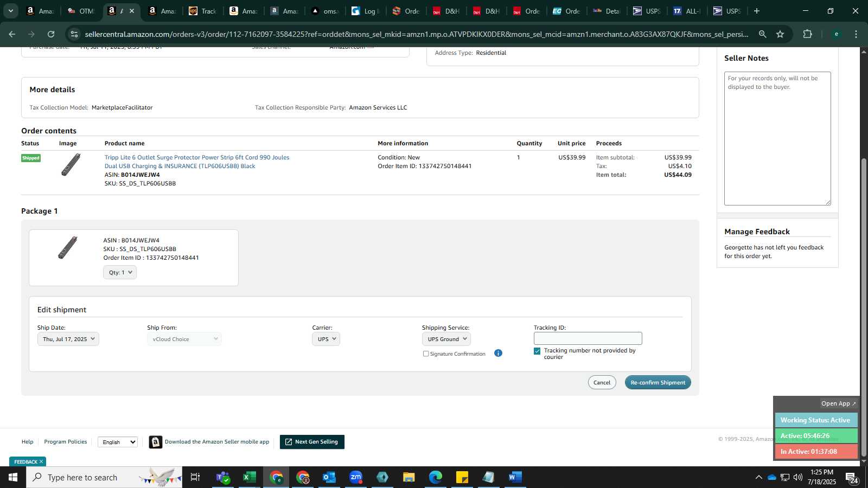Viewport: 868px width, 488px height.
Task: Click the Re-confirm Shipment button
Action: (x=658, y=382)
